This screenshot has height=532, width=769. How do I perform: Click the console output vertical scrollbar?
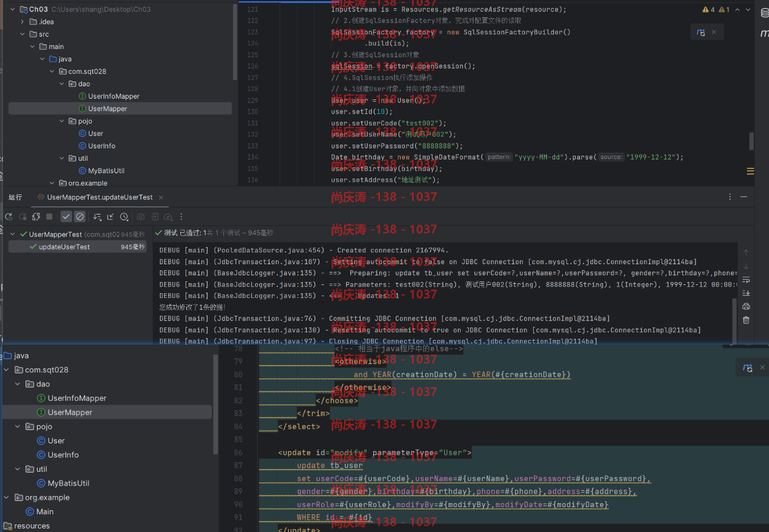[x=735, y=321]
